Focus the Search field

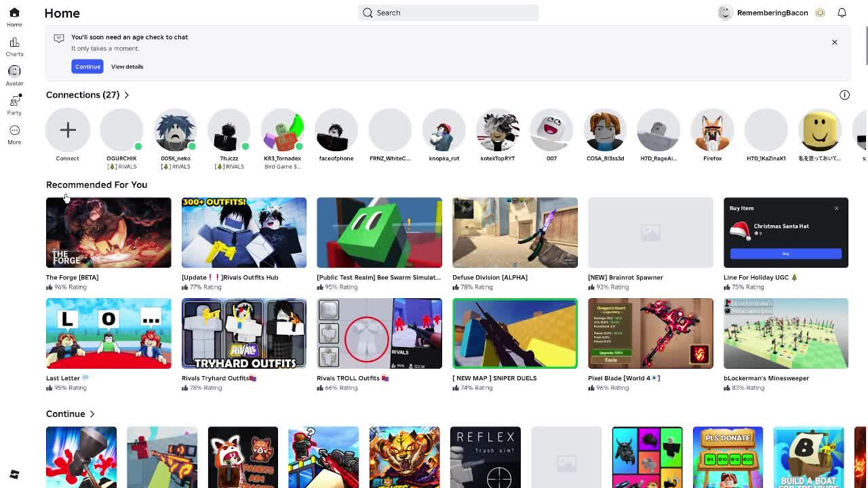tap(448, 13)
